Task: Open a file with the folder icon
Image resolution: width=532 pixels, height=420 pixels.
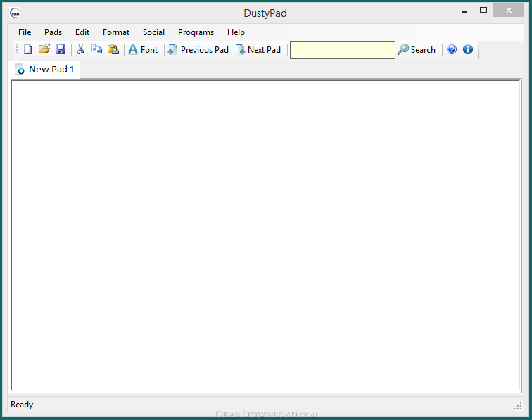Action: (44, 49)
